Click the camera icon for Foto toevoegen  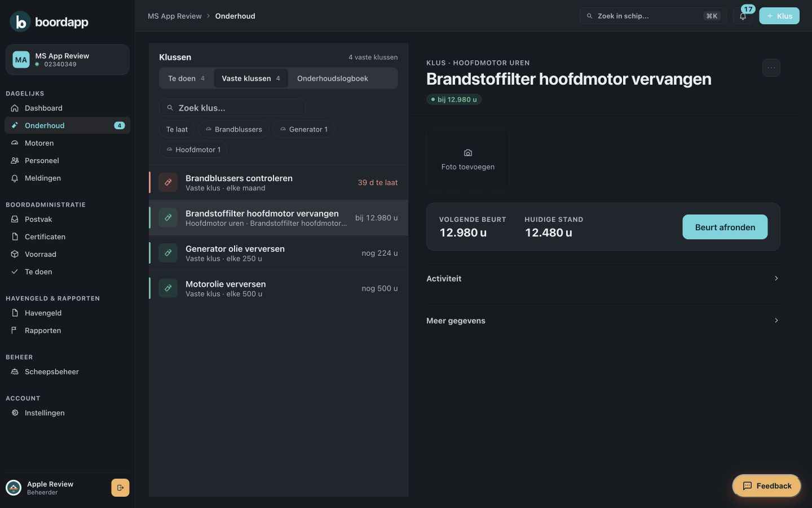(x=468, y=153)
